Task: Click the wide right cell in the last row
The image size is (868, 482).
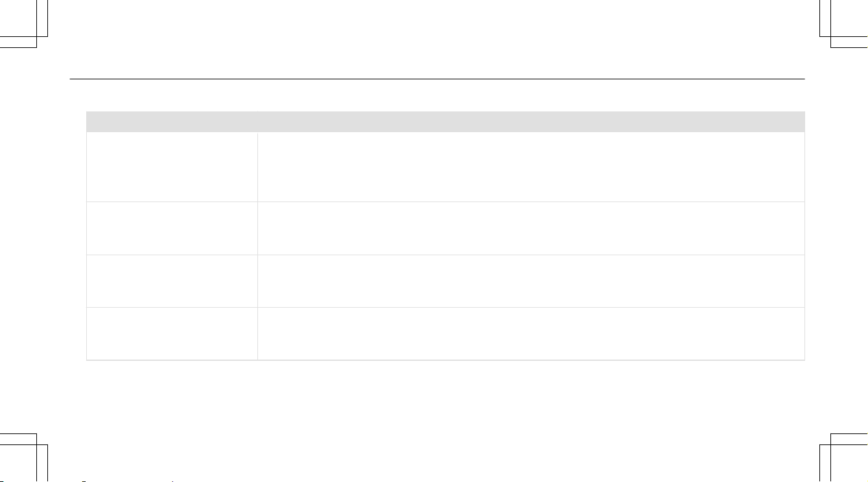Action: click(x=531, y=333)
